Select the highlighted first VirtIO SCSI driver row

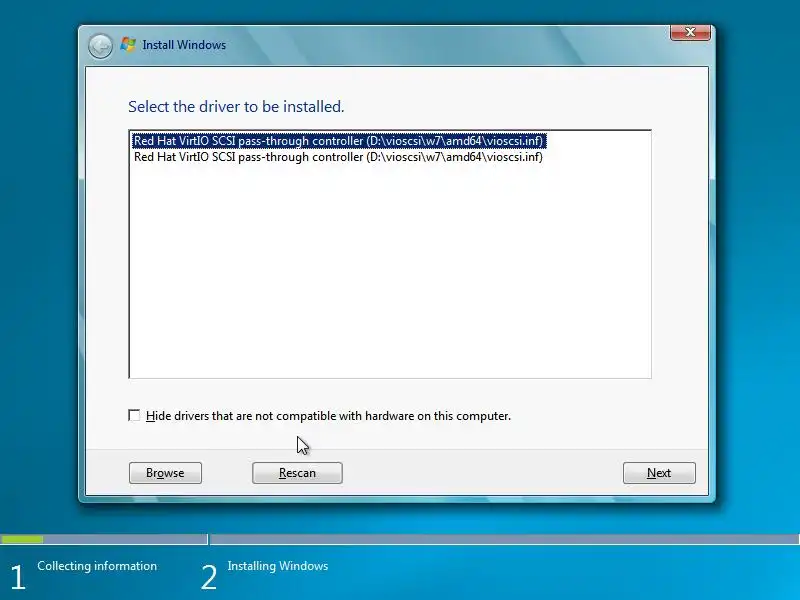pyautogui.click(x=339, y=141)
